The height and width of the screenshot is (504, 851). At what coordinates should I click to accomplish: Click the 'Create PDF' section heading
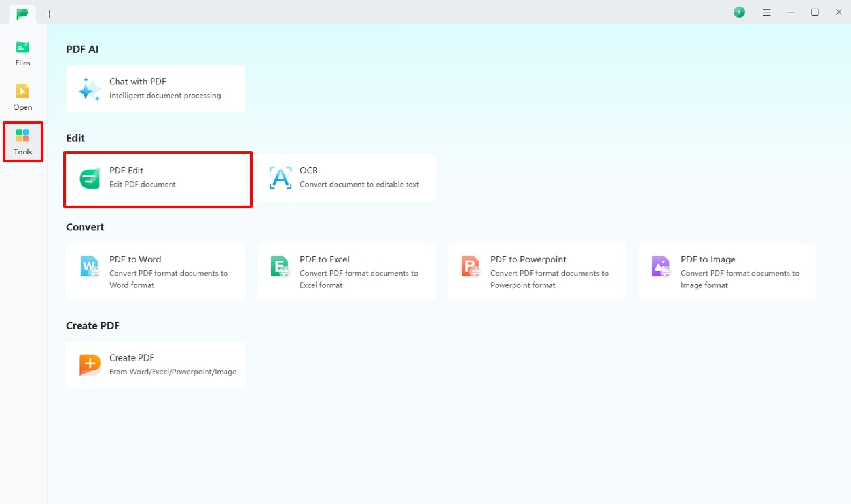(x=93, y=325)
